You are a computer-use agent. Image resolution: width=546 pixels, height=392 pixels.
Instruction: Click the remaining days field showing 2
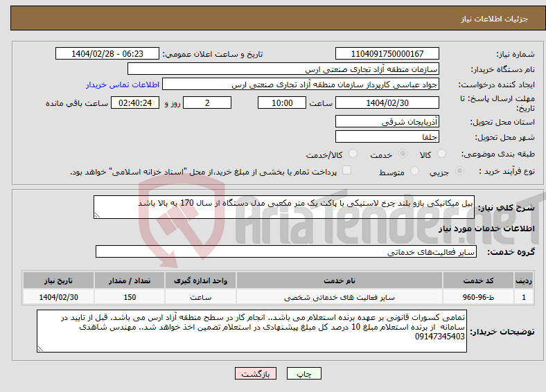pos(207,103)
